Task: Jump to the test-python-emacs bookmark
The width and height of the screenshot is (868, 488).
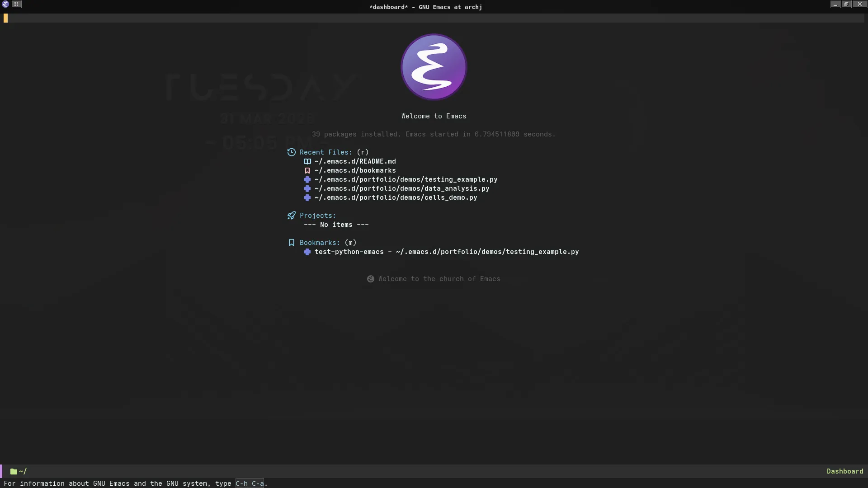Action: tap(447, 252)
